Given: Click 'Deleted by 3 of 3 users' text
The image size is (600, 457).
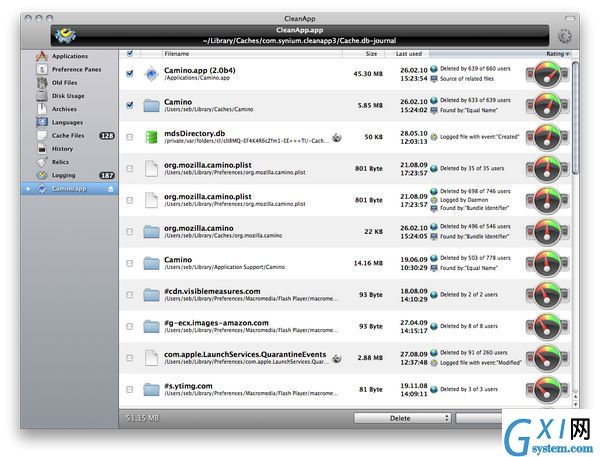Looking at the screenshot, I should [469, 389].
